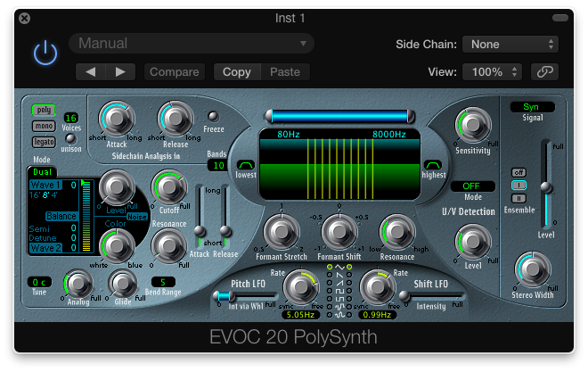Viewport: 588px width, 372px height.
Task: Click the Voices value 16 field
Action: [x=71, y=118]
